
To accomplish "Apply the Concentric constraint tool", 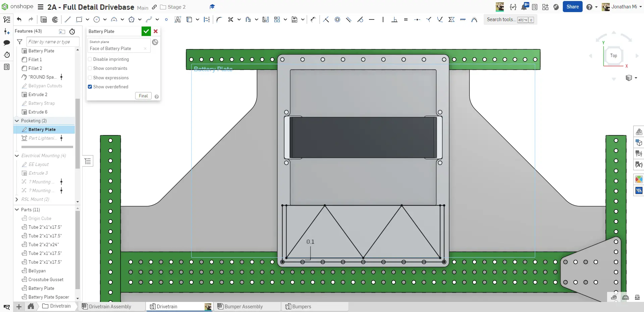I will pyautogui.click(x=337, y=19).
